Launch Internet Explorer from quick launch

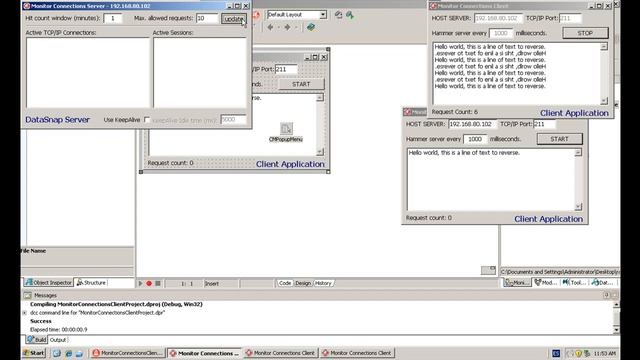(x=68, y=353)
